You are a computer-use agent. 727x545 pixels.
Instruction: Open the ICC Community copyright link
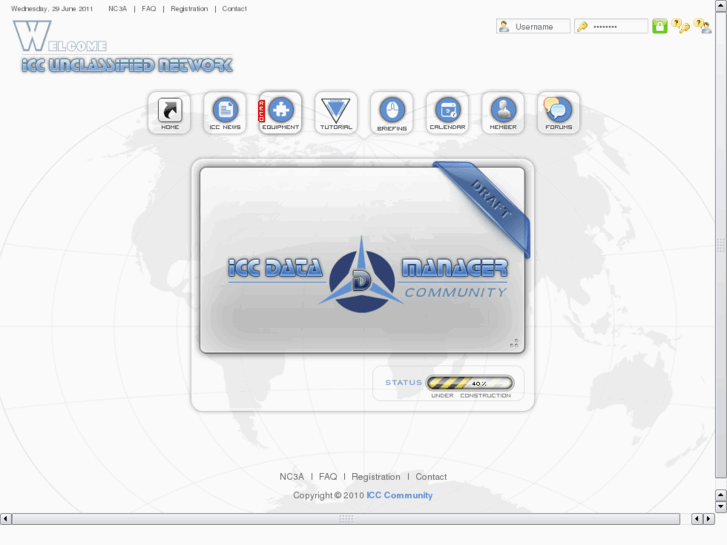399,495
